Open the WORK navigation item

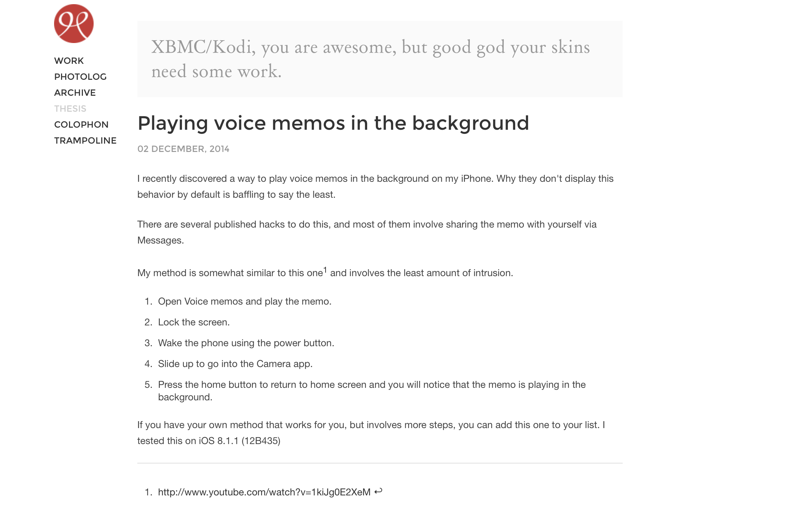[x=69, y=61]
